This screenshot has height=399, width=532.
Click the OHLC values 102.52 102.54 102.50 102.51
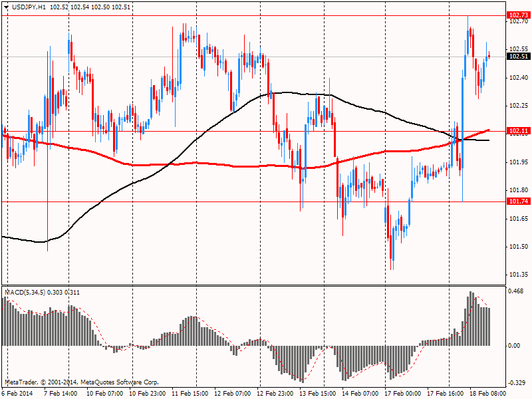90,7
